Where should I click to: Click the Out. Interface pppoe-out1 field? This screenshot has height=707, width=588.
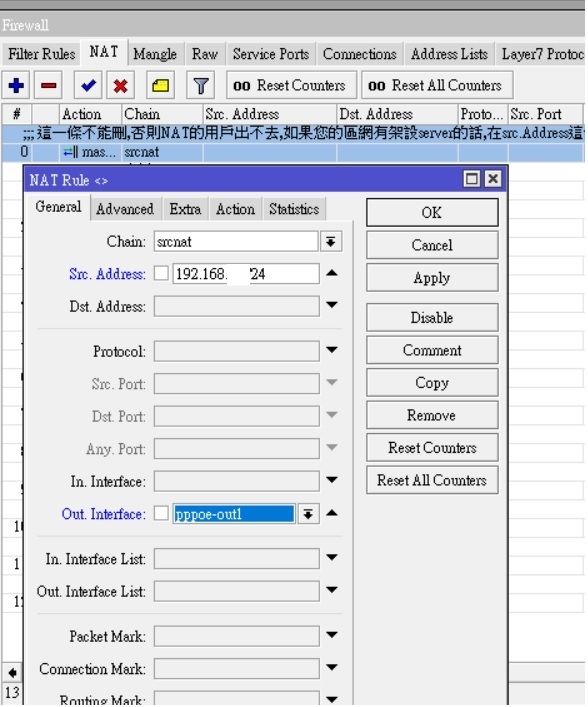pyautogui.click(x=234, y=514)
